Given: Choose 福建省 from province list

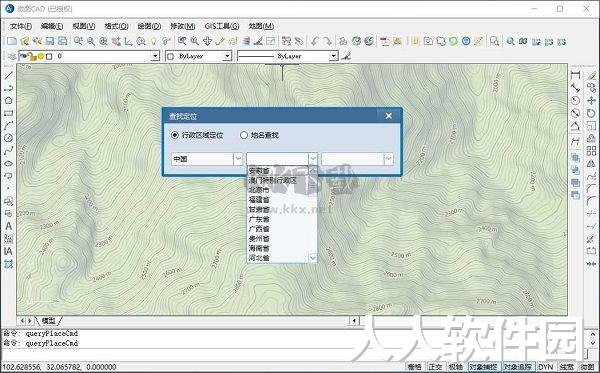Looking at the screenshot, I should 259,200.
